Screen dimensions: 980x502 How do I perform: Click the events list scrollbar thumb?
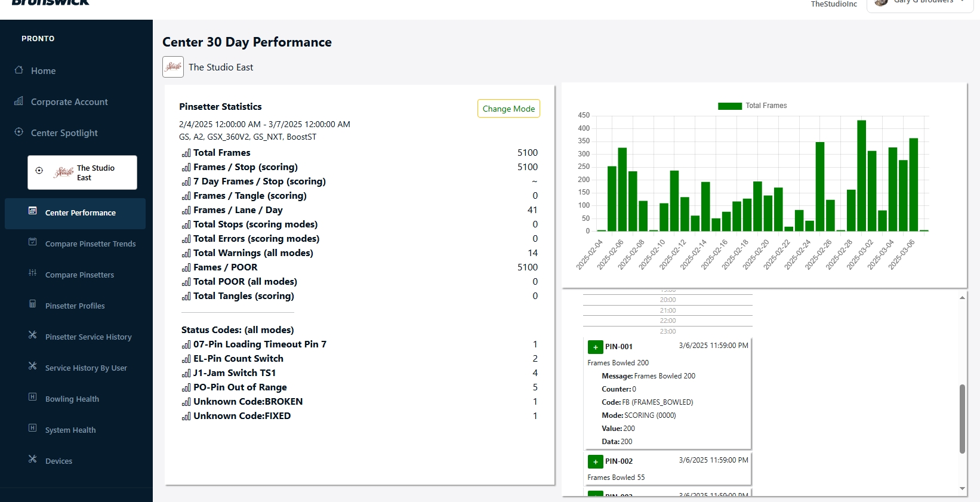click(x=962, y=419)
